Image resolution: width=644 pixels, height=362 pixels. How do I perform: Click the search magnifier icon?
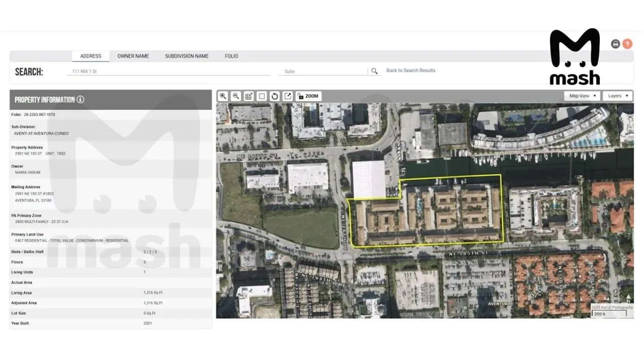(x=374, y=71)
